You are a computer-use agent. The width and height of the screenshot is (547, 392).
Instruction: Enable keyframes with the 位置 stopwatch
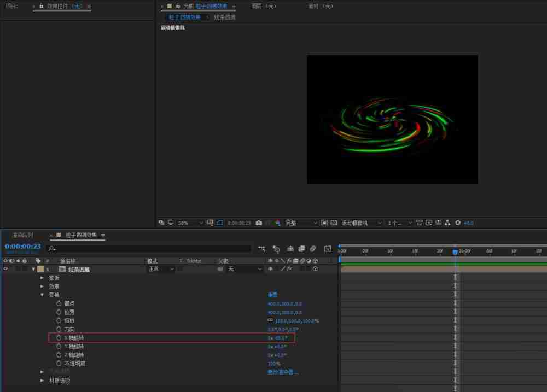(59, 312)
